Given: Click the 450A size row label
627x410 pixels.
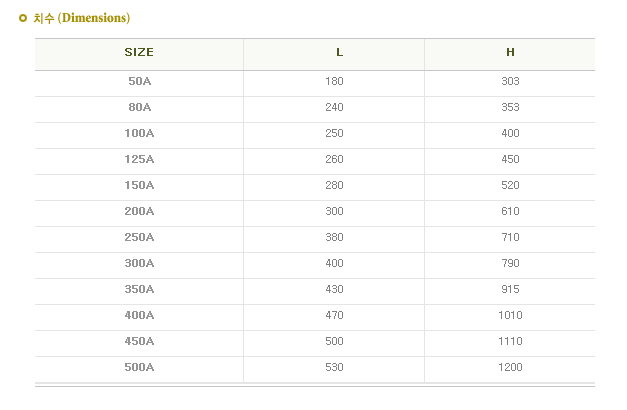Looking at the screenshot, I should pos(139,341).
